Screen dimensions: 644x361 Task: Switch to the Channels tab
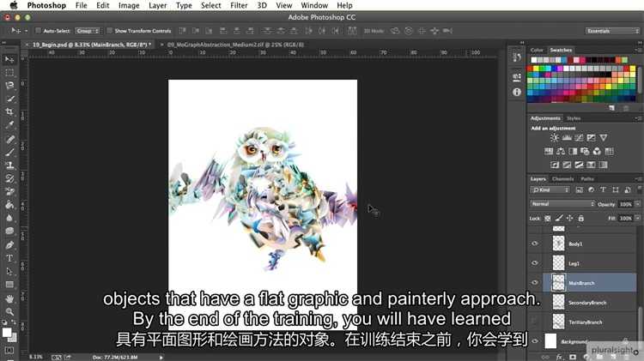pyautogui.click(x=562, y=179)
